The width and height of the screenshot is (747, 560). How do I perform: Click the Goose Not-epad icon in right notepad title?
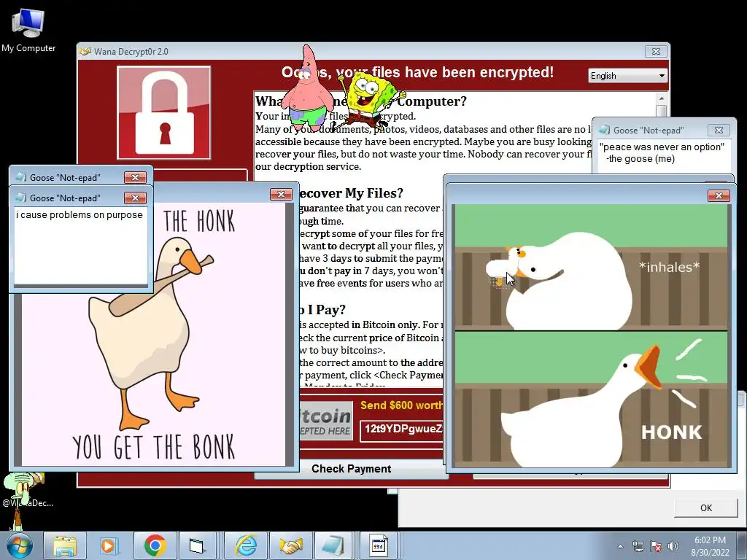coord(605,130)
